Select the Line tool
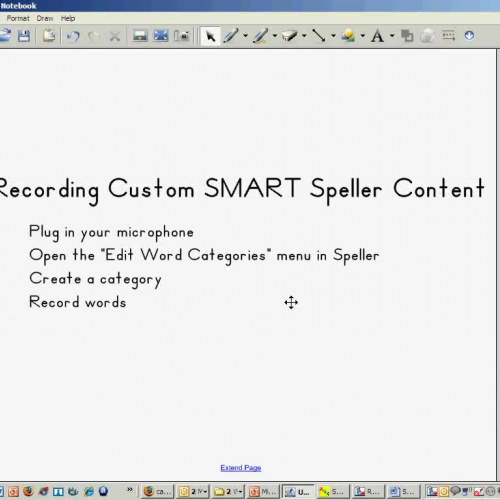Viewport: 500px width, 500px height. (319, 36)
